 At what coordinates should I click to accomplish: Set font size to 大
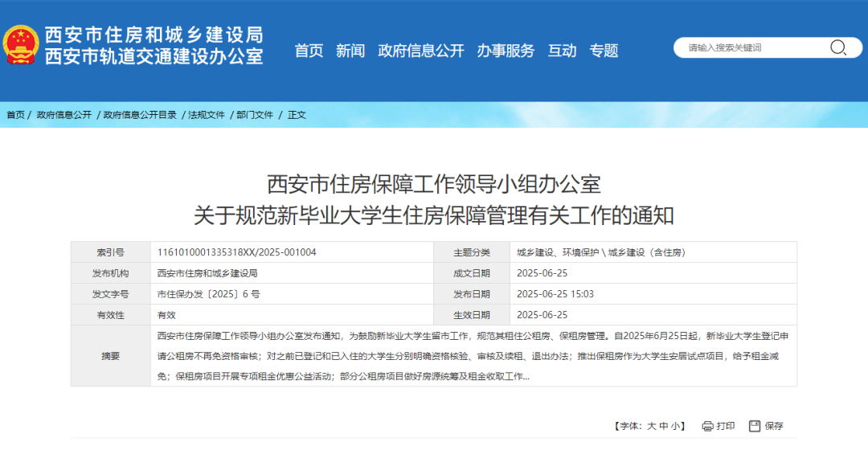pyautogui.click(x=652, y=426)
